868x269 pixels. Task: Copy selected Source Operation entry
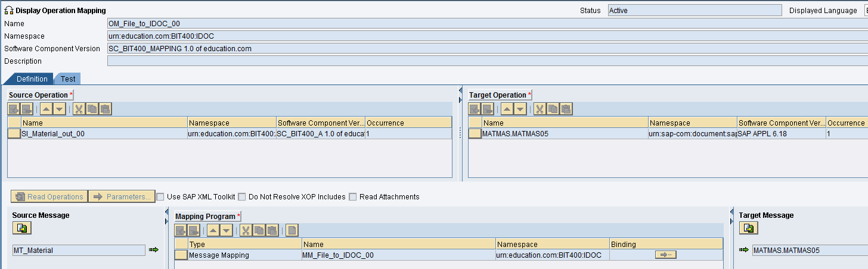tap(92, 109)
